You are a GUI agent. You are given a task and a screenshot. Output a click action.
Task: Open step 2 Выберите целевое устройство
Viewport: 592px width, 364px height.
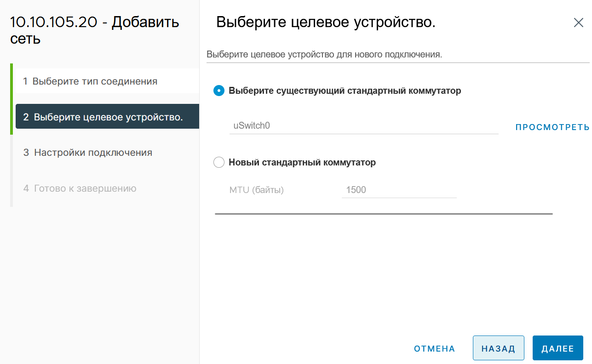click(107, 117)
